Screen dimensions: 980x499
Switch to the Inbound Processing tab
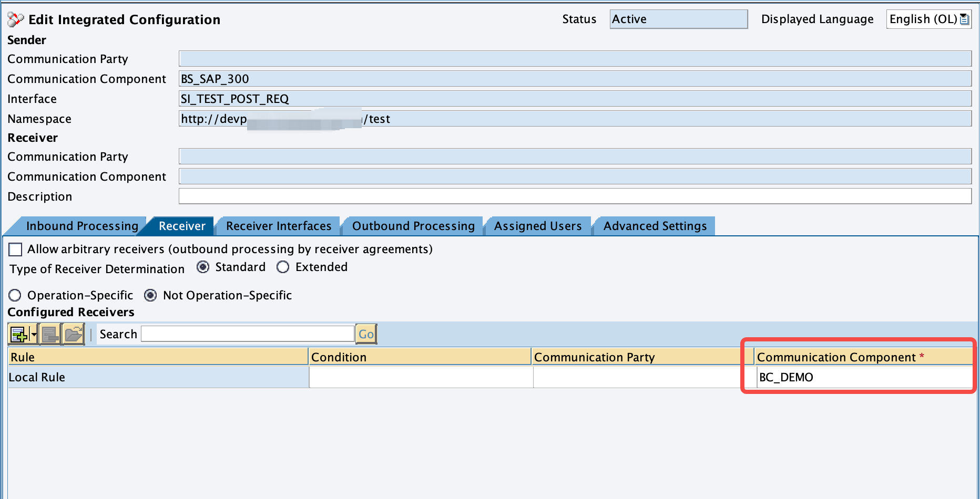pyautogui.click(x=82, y=226)
